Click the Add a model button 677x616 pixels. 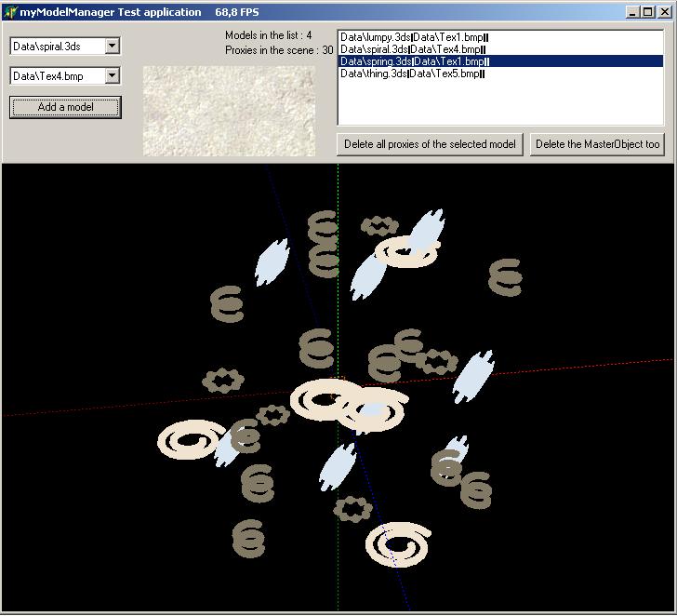(x=65, y=107)
